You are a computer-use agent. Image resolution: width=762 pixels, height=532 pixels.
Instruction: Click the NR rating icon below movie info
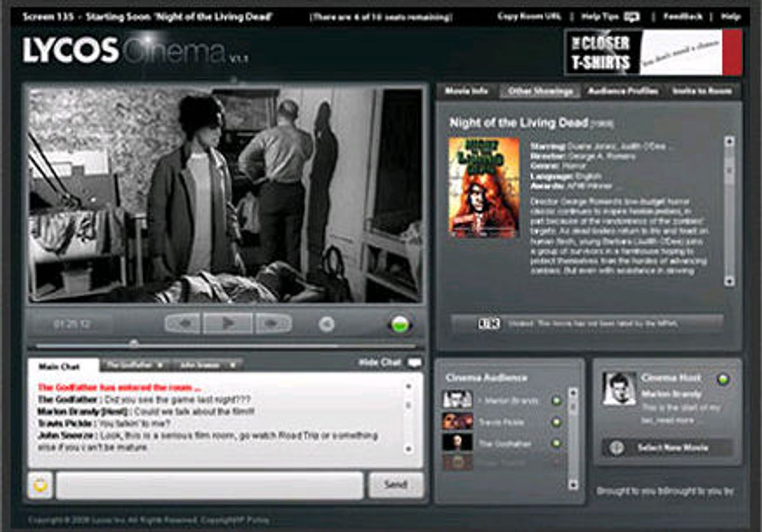489,324
